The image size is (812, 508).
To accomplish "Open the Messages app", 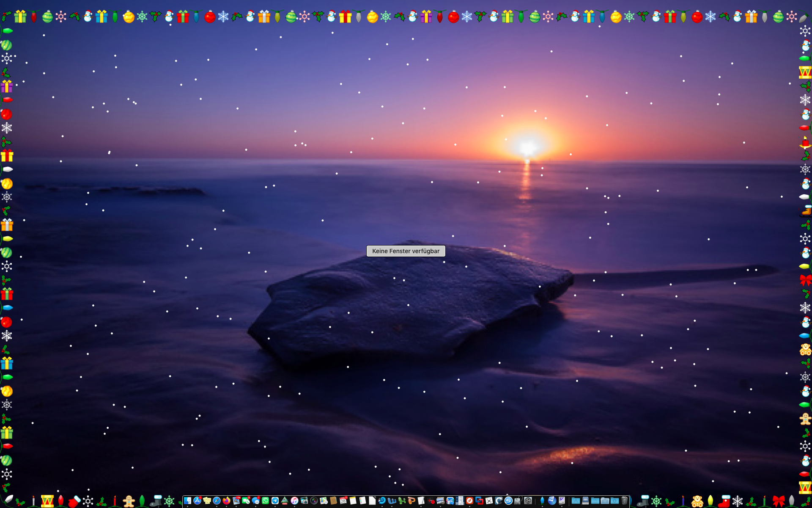I will (255, 500).
